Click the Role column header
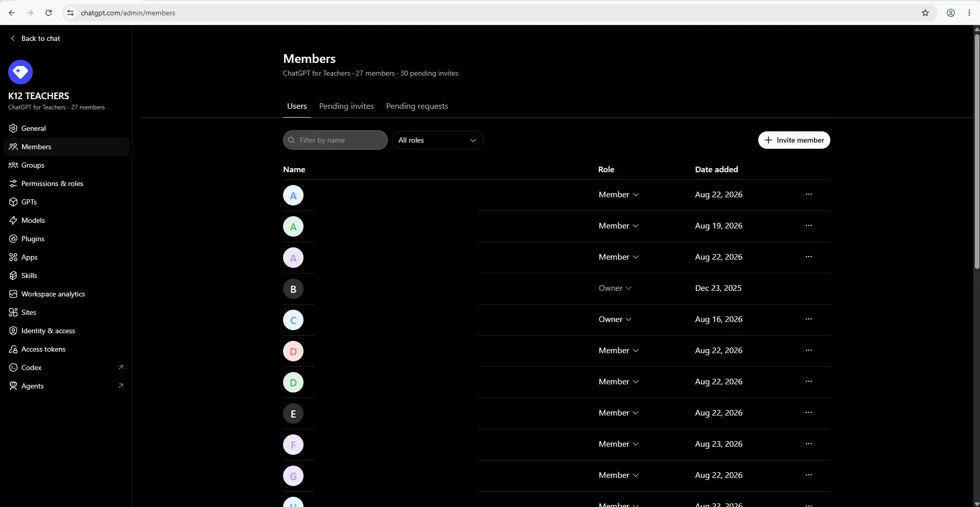 (606, 169)
